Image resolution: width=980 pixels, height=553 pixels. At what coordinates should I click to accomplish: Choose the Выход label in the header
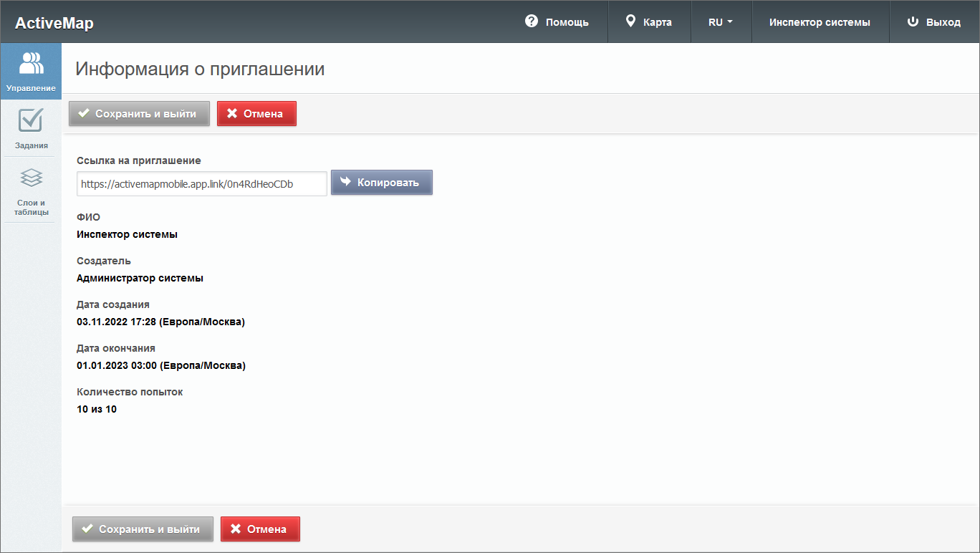tap(943, 22)
